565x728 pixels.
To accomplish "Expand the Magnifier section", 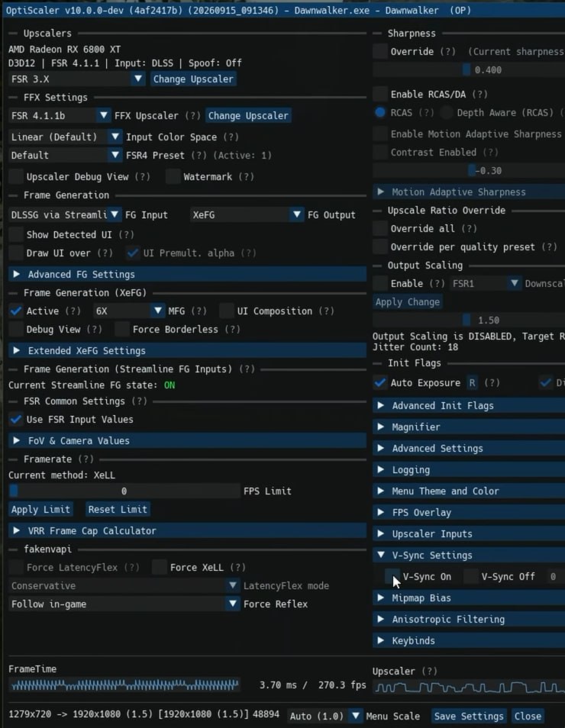I will (469, 427).
